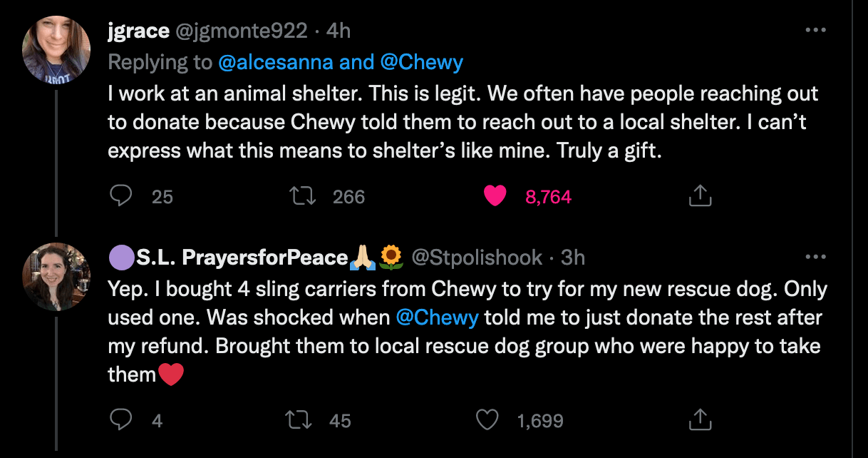Viewport: 868px width, 458px height.
Task: Open more menu on S.L. PrayersforPeace tweet
Action: (815, 257)
